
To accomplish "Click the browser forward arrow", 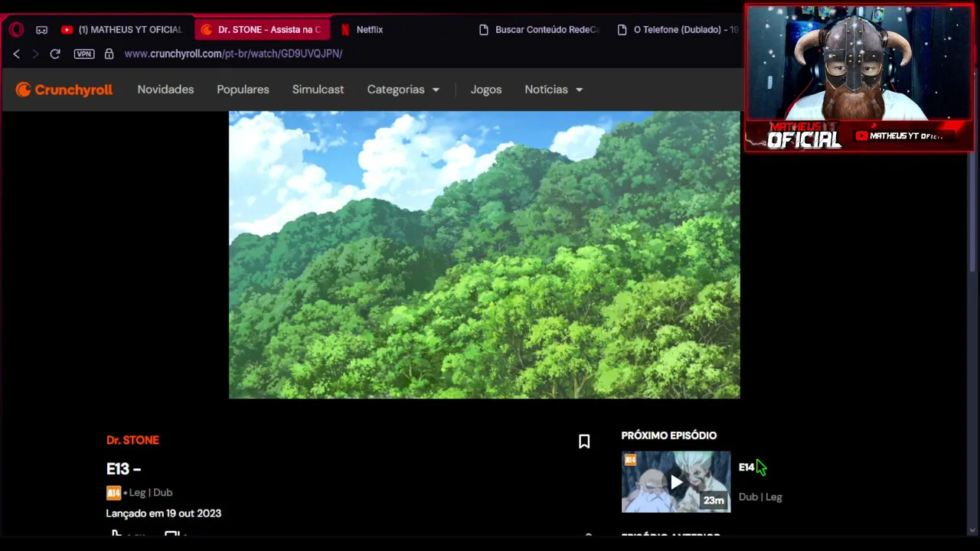I will pyautogui.click(x=34, y=54).
